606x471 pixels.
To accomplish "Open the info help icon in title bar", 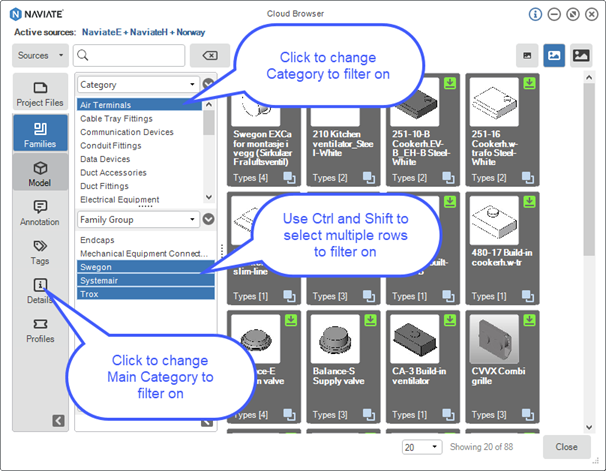I will tap(535, 14).
